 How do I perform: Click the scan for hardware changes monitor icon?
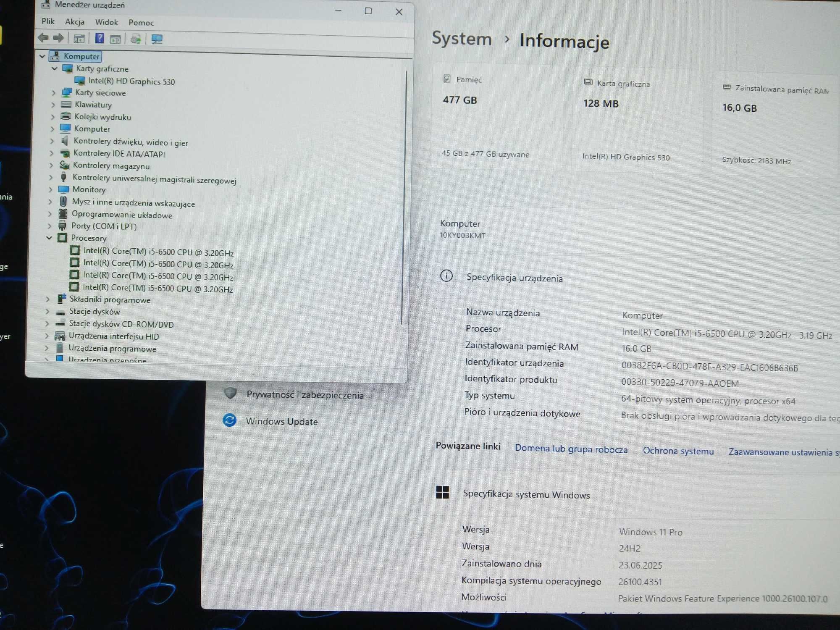(x=157, y=39)
